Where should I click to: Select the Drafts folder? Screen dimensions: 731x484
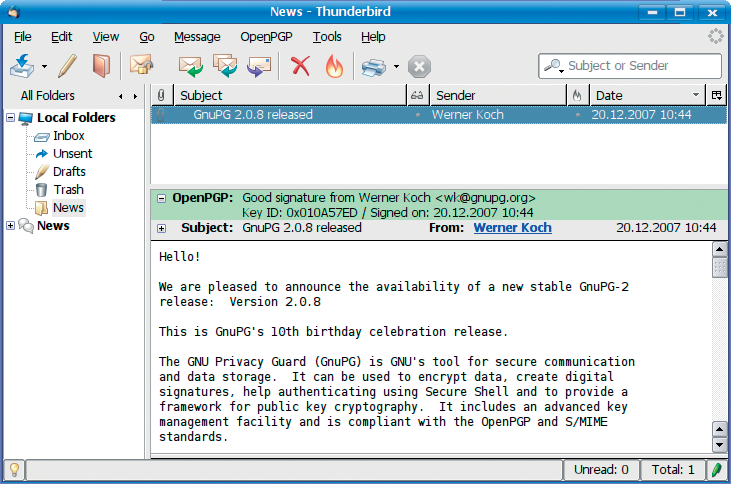69,172
